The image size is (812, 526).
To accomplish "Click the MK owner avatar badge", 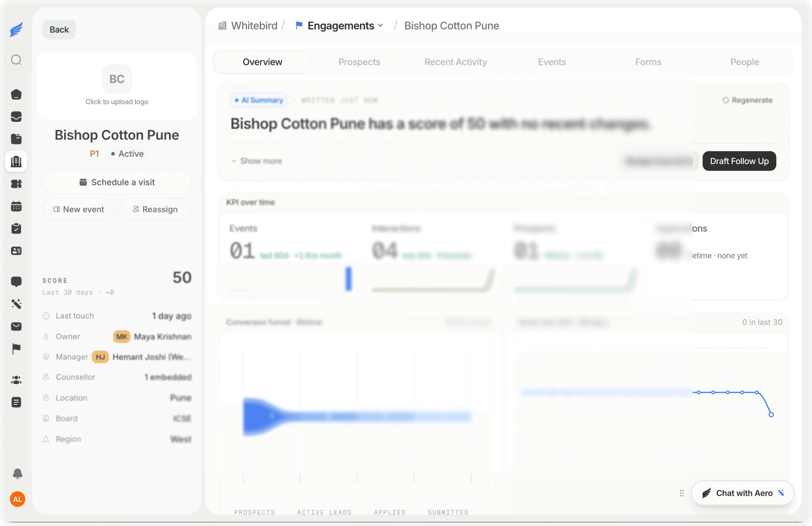I will pos(122,337).
